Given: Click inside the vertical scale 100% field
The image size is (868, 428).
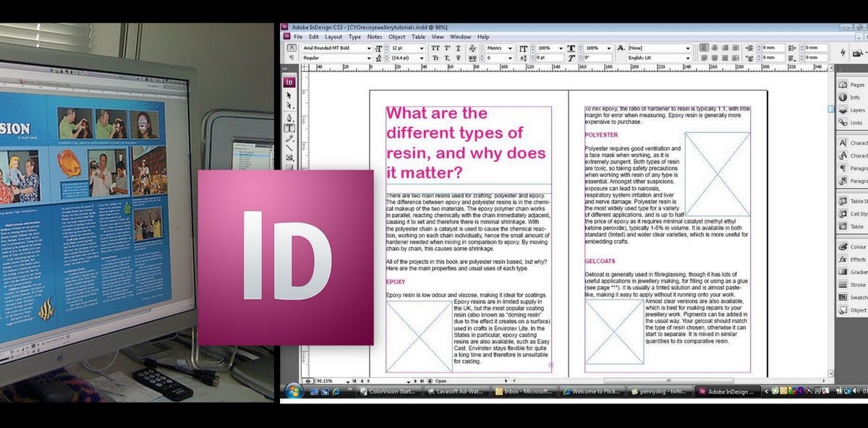Looking at the screenshot, I should (x=546, y=48).
